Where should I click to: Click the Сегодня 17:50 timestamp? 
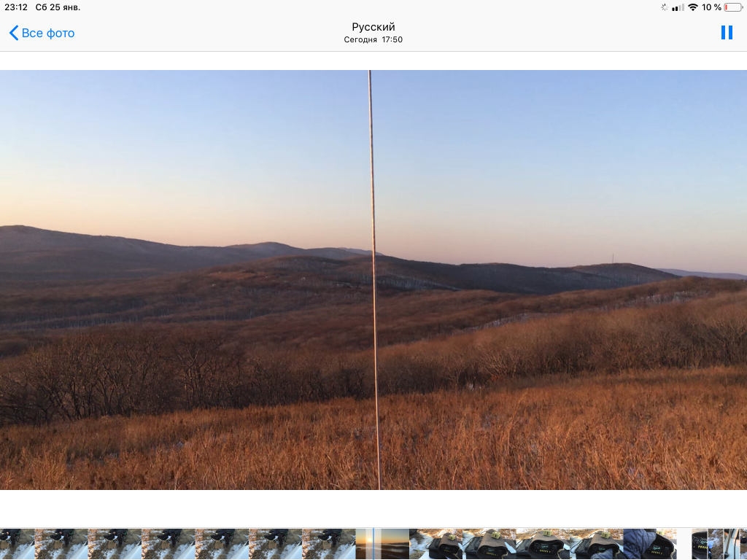tap(373, 40)
